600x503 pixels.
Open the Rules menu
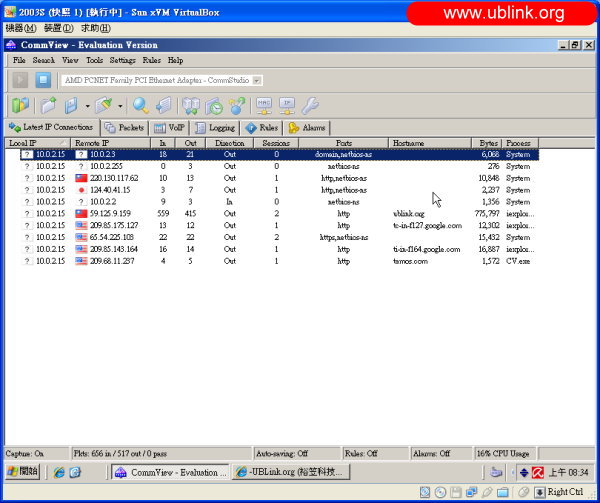pos(152,60)
